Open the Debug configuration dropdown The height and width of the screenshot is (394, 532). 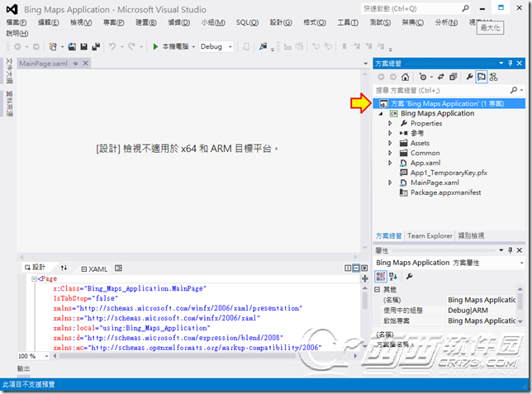pos(230,46)
